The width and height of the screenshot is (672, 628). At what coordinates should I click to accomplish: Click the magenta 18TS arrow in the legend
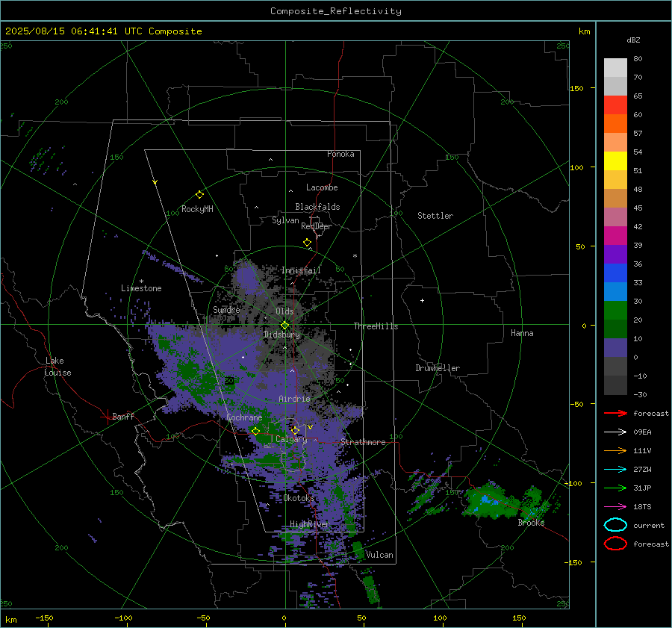pyautogui.click(x=615, y=507)
